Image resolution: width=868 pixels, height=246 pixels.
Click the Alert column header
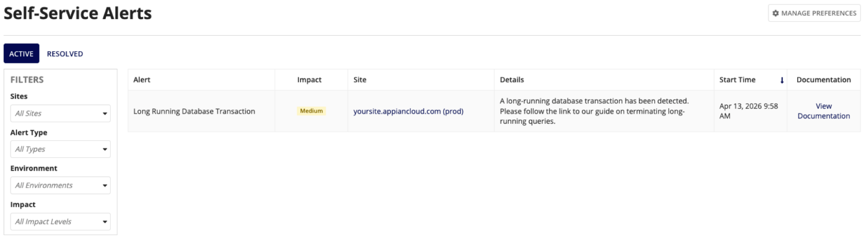(142, 80)
